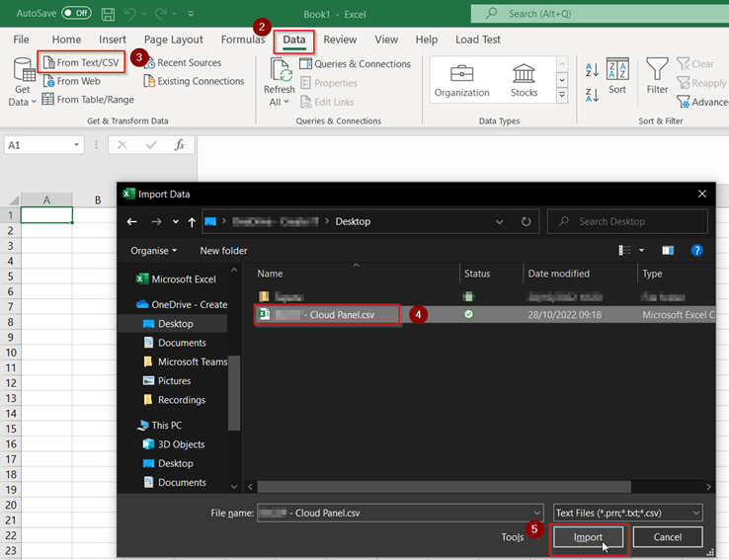Image resolution: width=729 pixels, height=560 pixels.
Task: Open the Page Layout ribbon tab
Action: 174,40
